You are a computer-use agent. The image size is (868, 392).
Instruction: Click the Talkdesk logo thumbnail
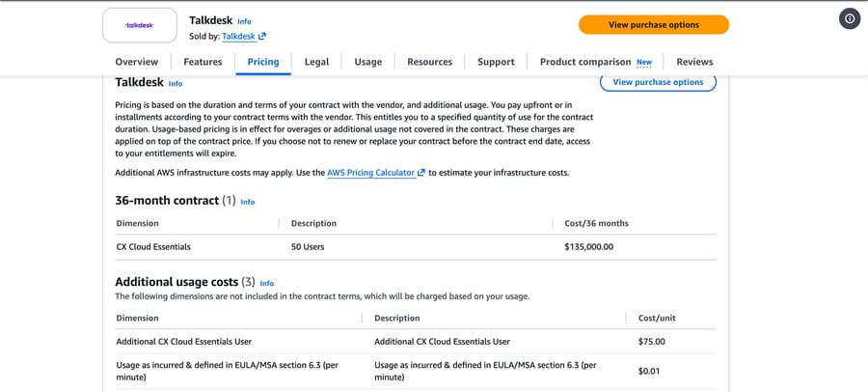tap(140, 25)
